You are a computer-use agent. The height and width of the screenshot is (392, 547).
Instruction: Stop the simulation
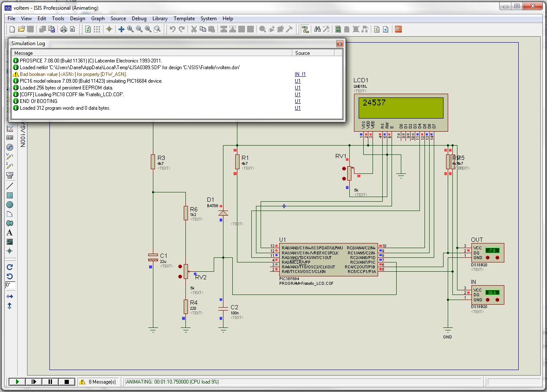coord(66,382)
